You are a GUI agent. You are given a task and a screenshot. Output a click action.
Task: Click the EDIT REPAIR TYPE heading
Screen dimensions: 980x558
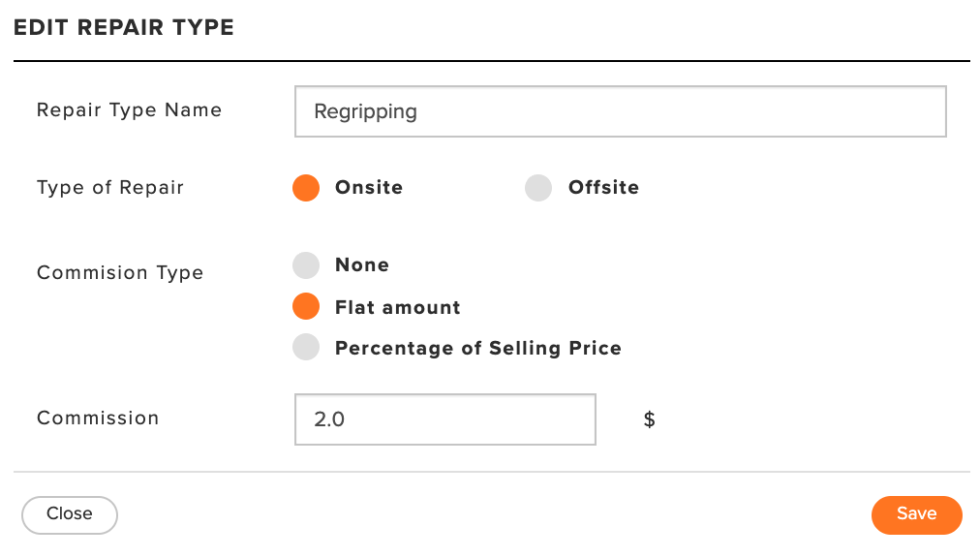pos(124,27)
